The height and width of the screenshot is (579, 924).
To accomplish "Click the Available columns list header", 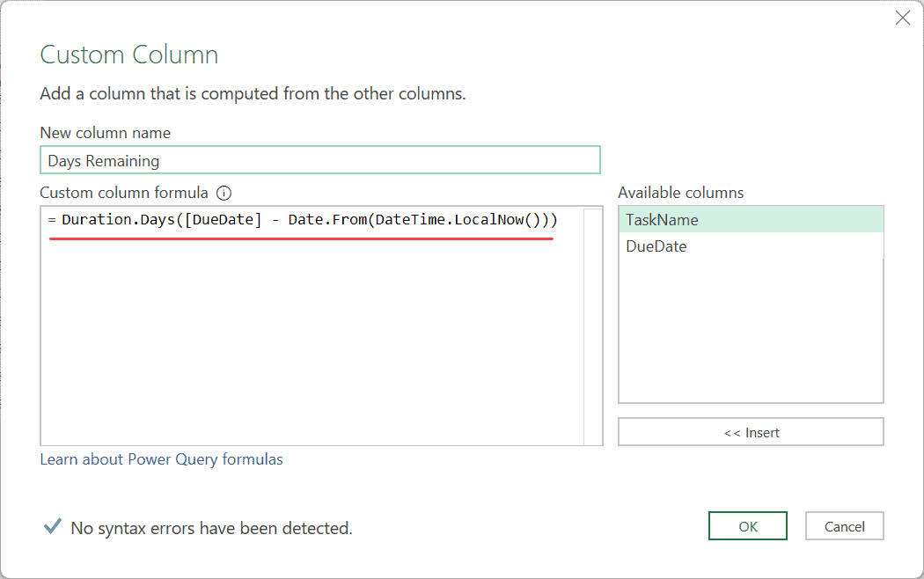I will click(x=680, y=192).
